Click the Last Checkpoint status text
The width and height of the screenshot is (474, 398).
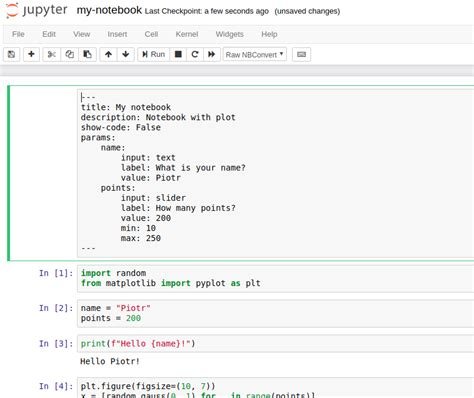(207, 11)
